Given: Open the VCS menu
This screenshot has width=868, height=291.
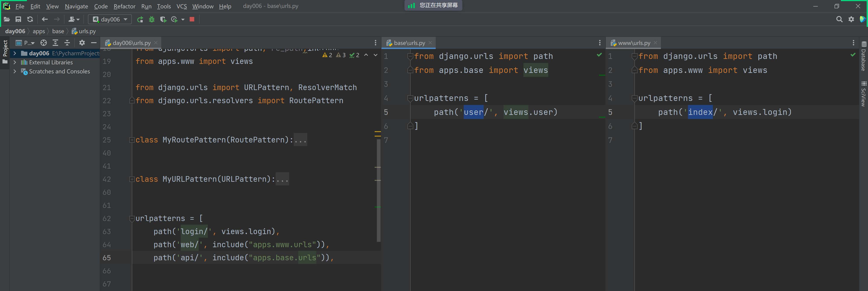Looking at the screenshot, I should pos(182,6).
